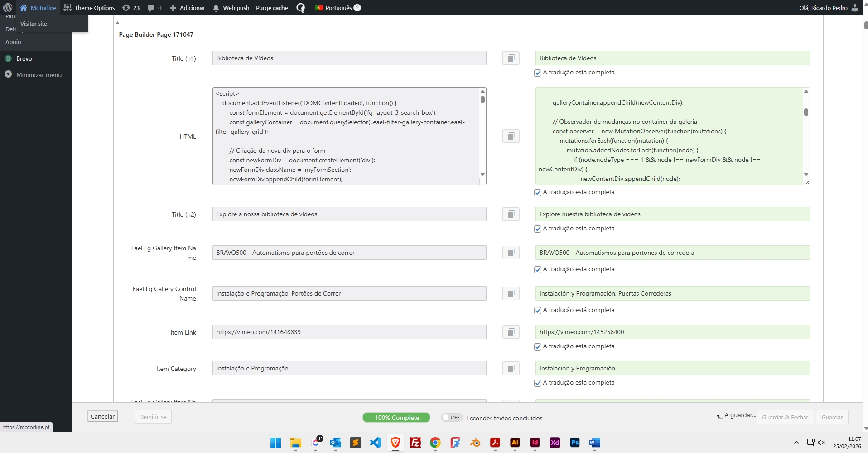Viewport: 868px width, 453px height.
Task: Uncheck translation complete for BRAVO500 item
Action: (x=538, y=269)
